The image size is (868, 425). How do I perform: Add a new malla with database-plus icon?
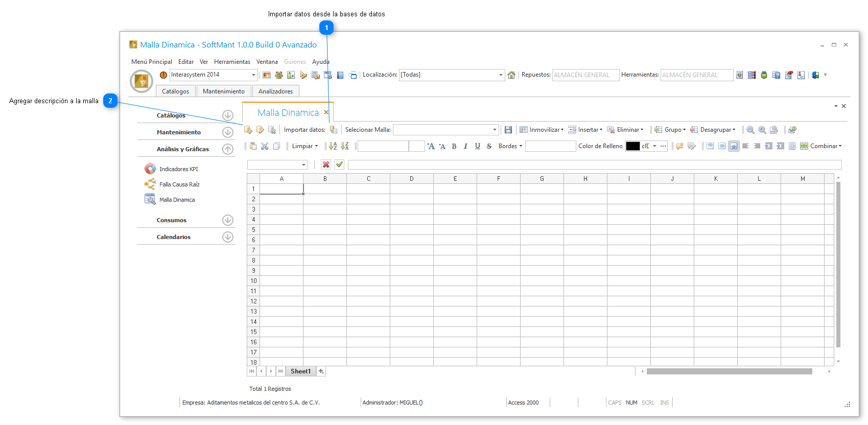click(248, 130)
